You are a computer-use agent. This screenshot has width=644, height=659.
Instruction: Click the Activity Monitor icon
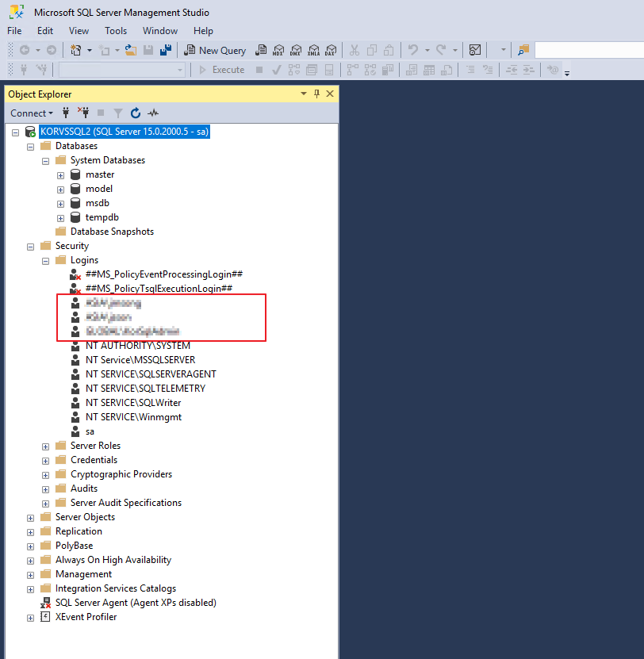click(475, 51)
